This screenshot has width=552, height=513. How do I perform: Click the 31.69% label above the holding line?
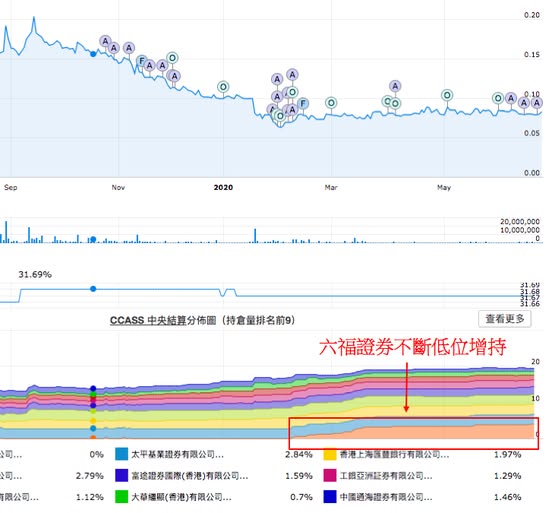[35, 274]
